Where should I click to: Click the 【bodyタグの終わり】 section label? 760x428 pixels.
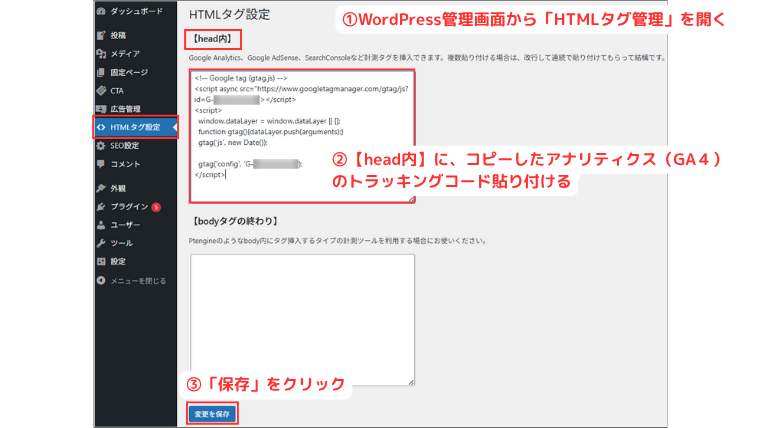click(x=235, y=222)
